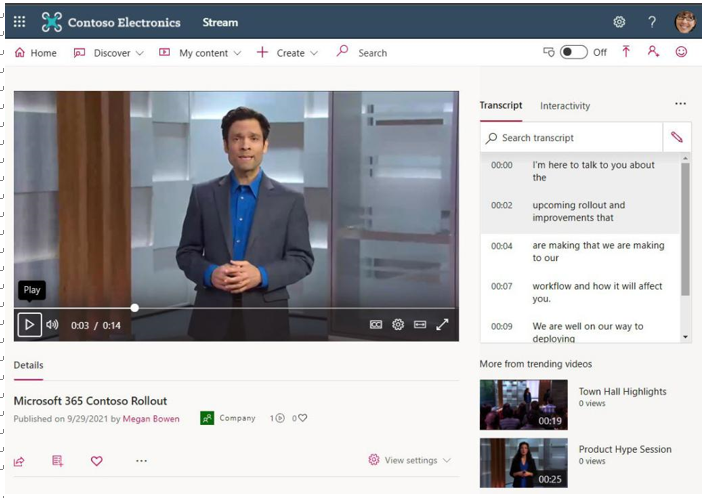Click the Create plus icon
The height and width of the screenshot is (498, 705).
(262, 53)
